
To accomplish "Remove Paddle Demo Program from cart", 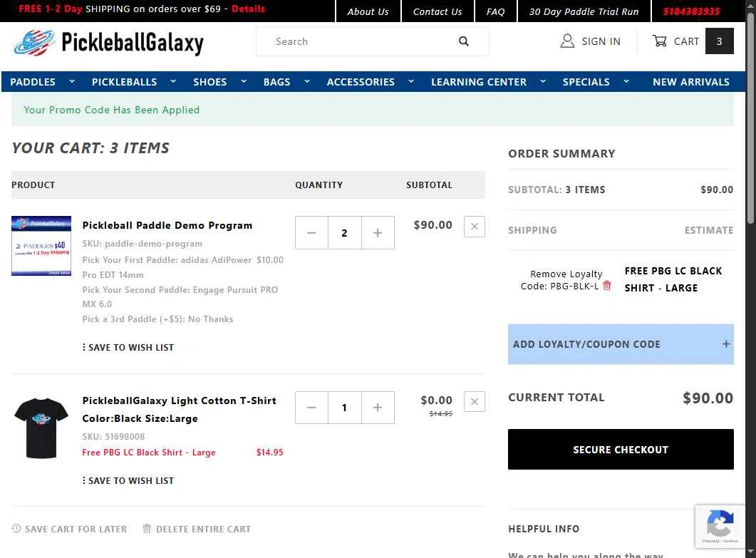I will (475, 227).
